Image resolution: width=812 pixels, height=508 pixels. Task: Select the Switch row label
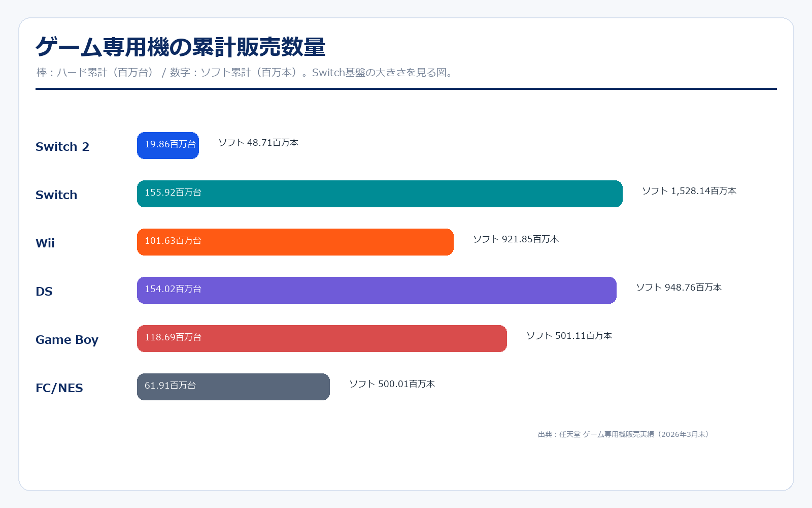pos(56,195)
